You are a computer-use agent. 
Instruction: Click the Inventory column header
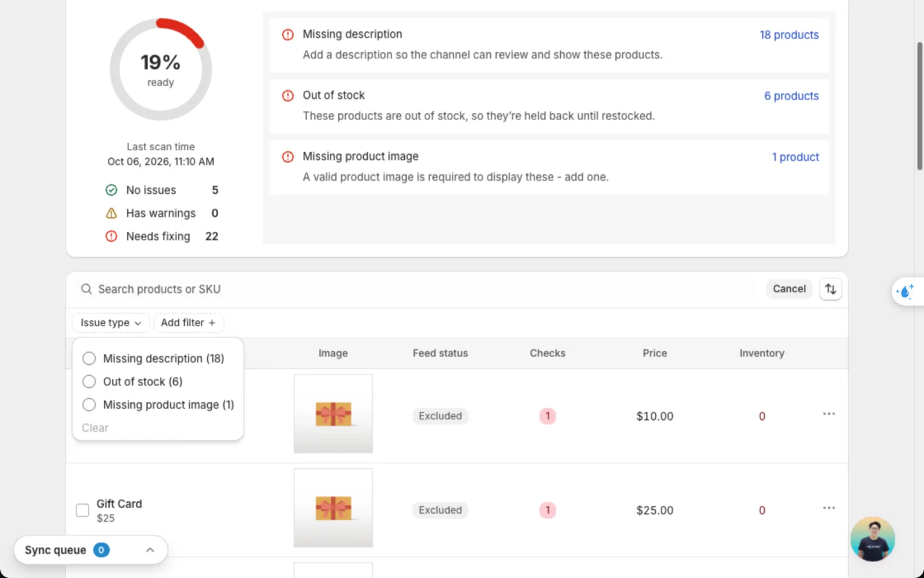pos(762,353)
